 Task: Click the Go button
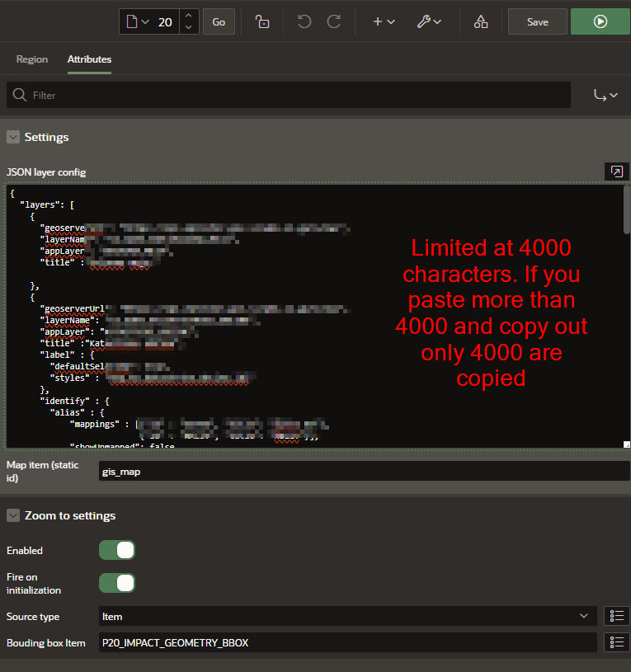tap(219, 22)
